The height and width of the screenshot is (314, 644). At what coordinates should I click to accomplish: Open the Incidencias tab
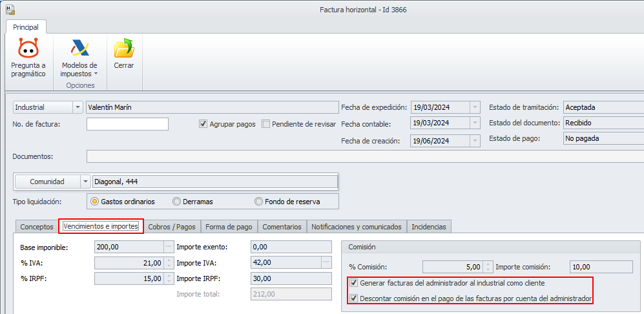429,227
